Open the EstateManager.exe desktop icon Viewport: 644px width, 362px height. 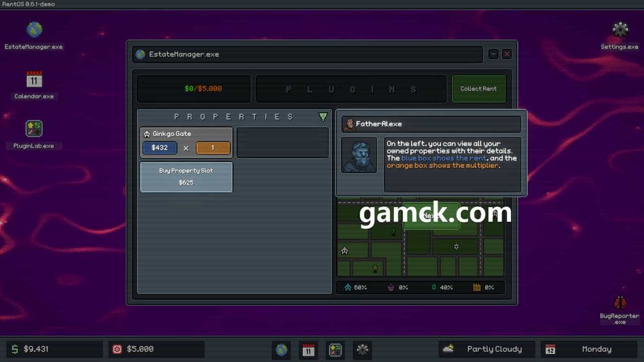click(x=34, y=30)
